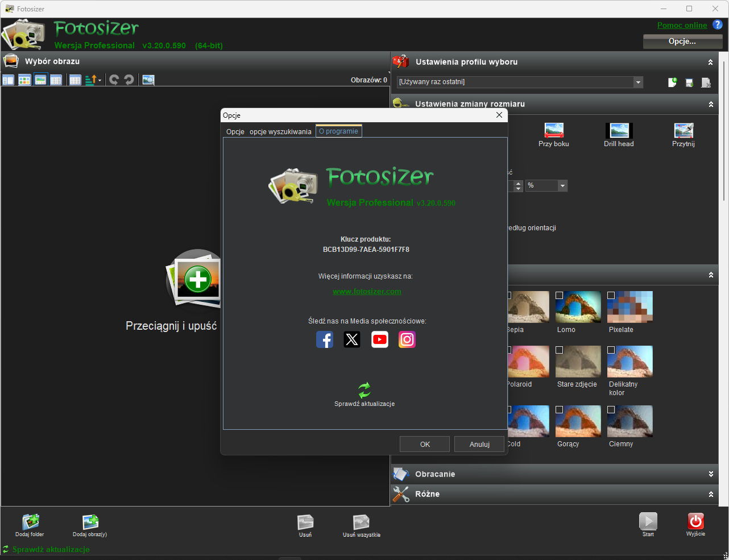Collapse the Ustawienia profilu wyboru section
Image resolution: width=729 pixels, height=560 pixels.
click(x=710, y=63)
